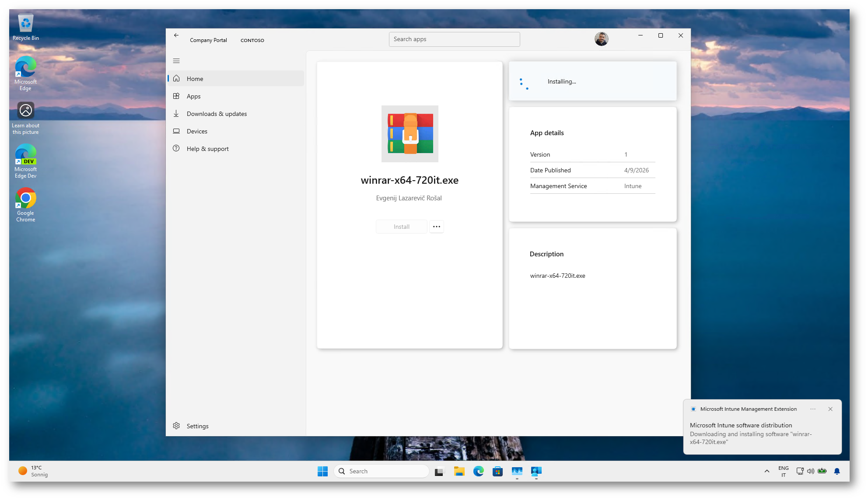This screenshot has width=868, height=500.
Task: Open notification options three-dots menu
Action: [812, 409]
